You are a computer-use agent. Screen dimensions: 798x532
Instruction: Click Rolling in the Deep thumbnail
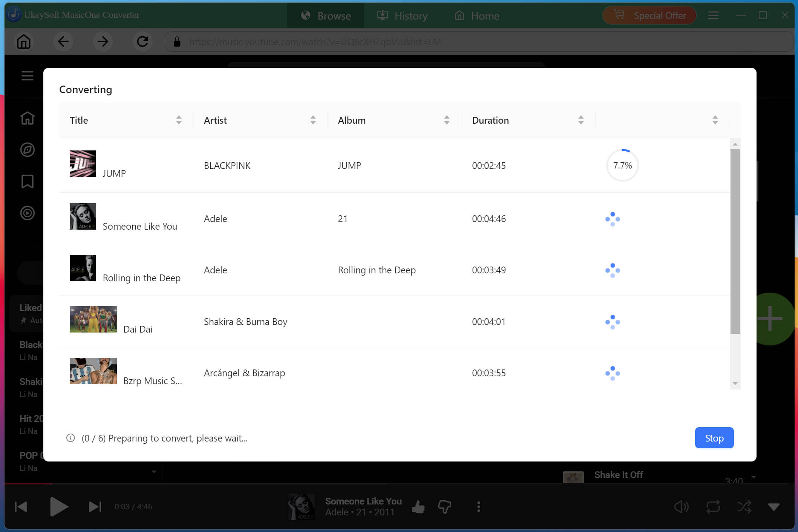coord(83,268)
